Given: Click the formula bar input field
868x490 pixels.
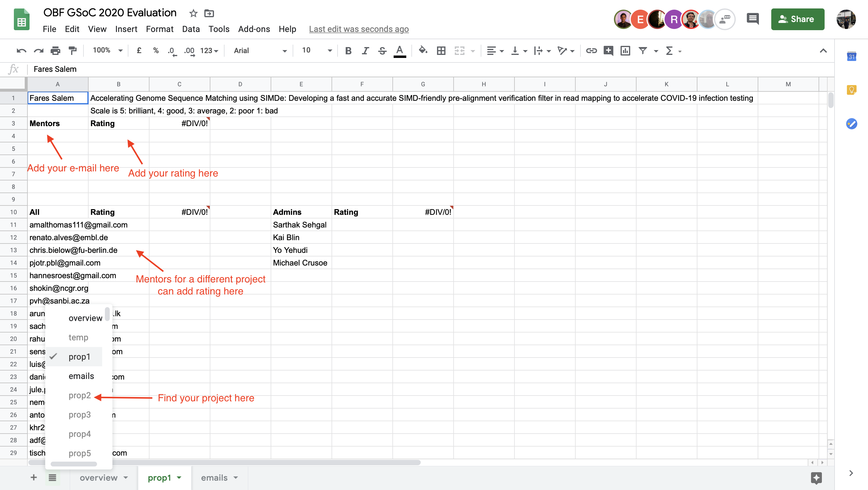Looking at the screenshot, I should [x=404, y=69].
